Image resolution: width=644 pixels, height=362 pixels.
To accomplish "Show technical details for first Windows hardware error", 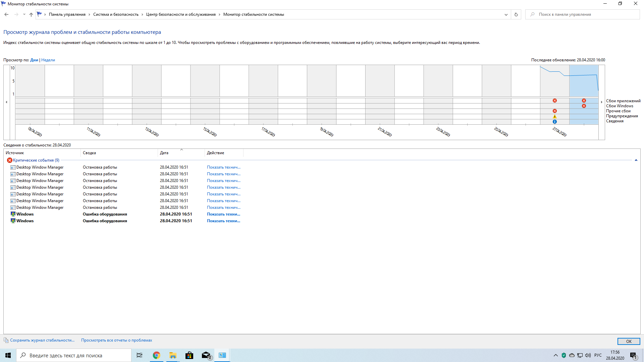I will pos(223,214).
